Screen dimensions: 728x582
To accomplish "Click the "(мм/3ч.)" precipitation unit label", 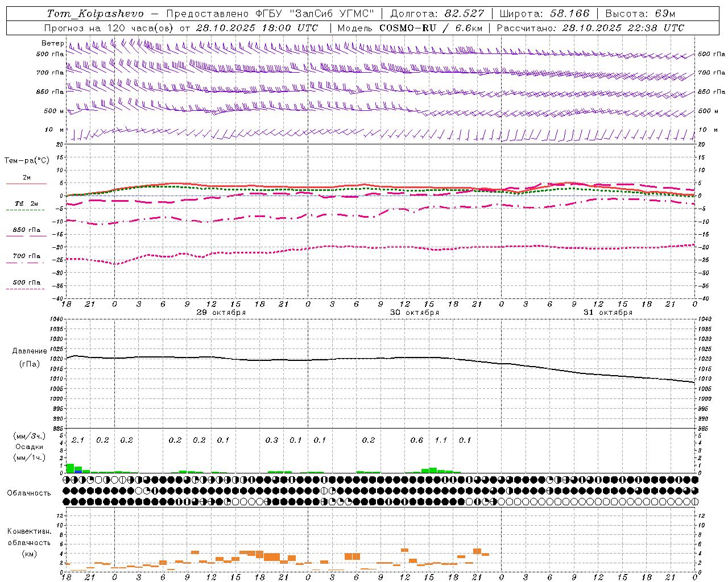I will click(x=30, y=436).
